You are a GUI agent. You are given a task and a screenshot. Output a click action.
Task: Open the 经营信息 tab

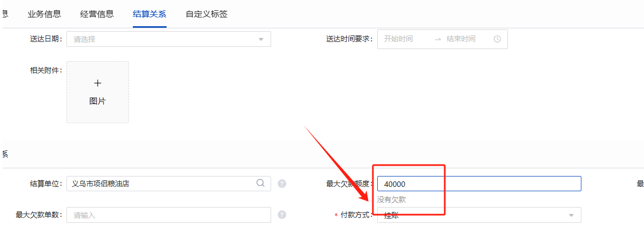pos(97,14)
